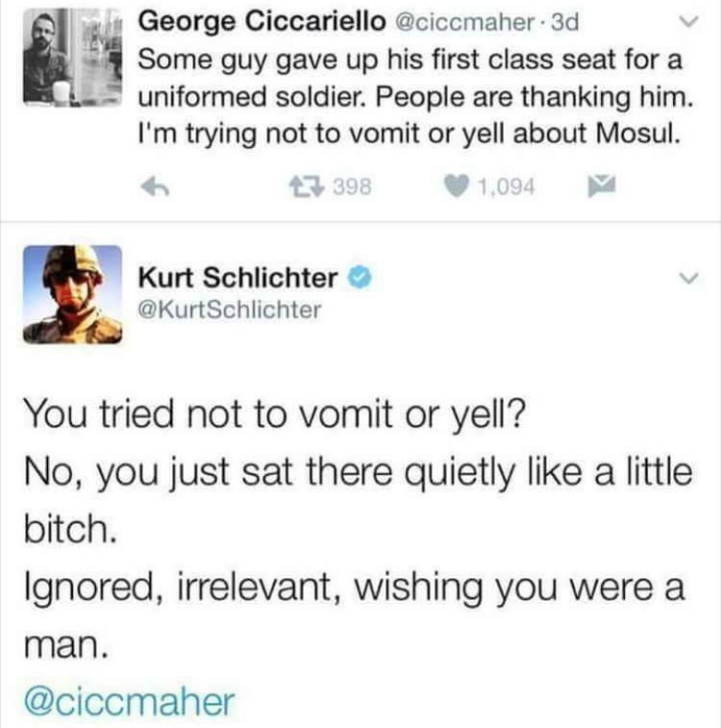Viewport: 721px width, 728px height.
Task: Click the line 'Ignored, irrelevant, wishing you were a'
Action: click(x=355, y=587)
